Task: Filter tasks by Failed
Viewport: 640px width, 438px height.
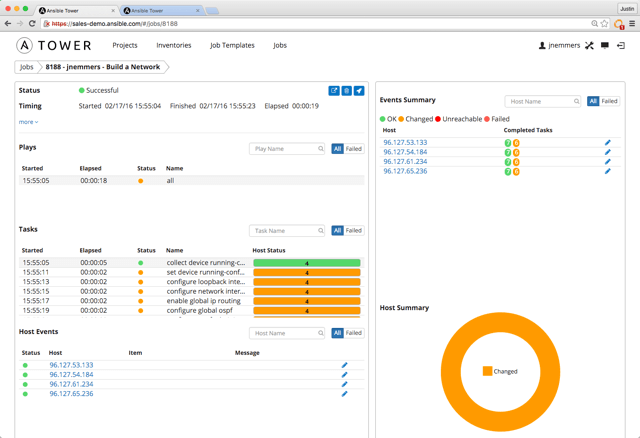Action: pyautogui.click(x=353, y=231)
